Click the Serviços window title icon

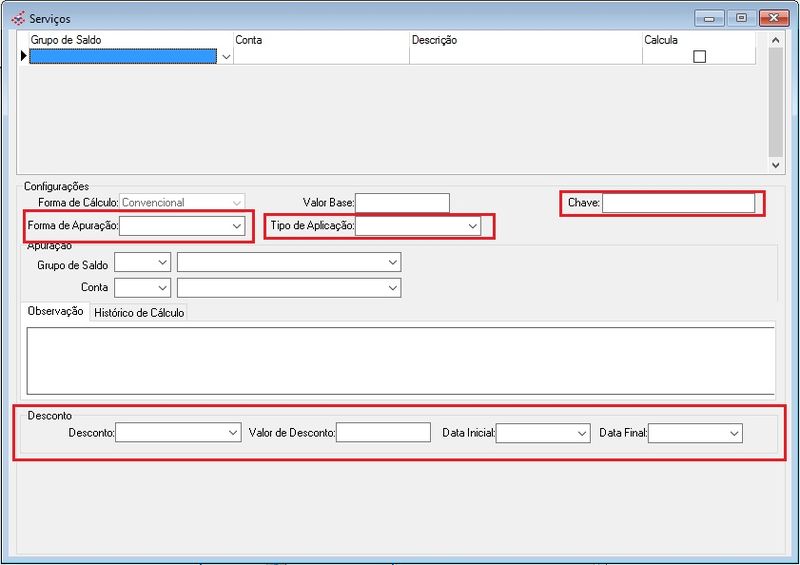tap(17, 18)
